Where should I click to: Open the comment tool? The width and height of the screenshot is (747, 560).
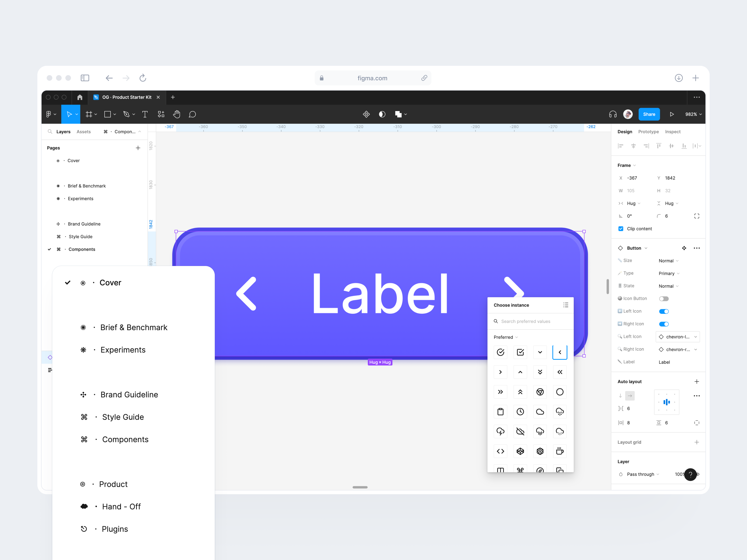[192, 114]
